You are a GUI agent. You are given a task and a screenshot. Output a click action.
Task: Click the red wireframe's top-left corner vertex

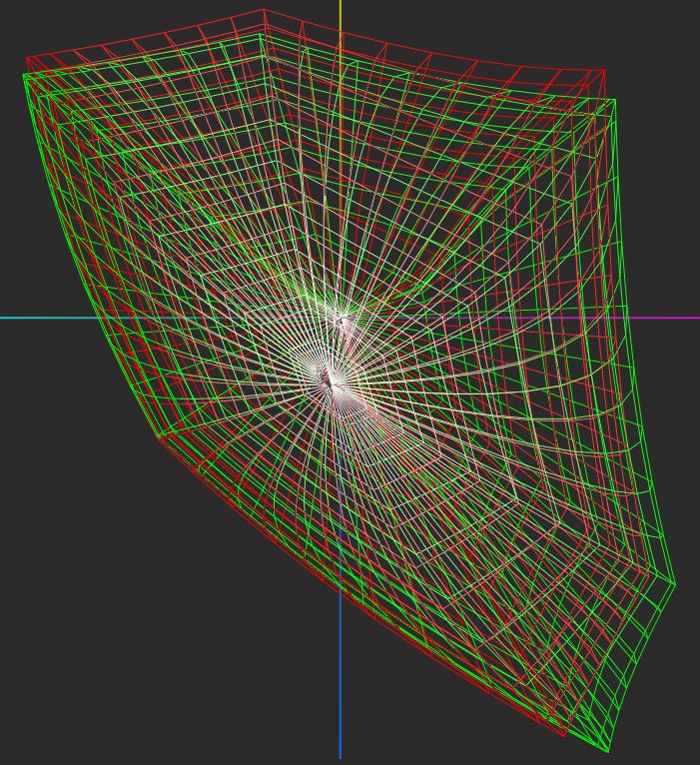27,60
